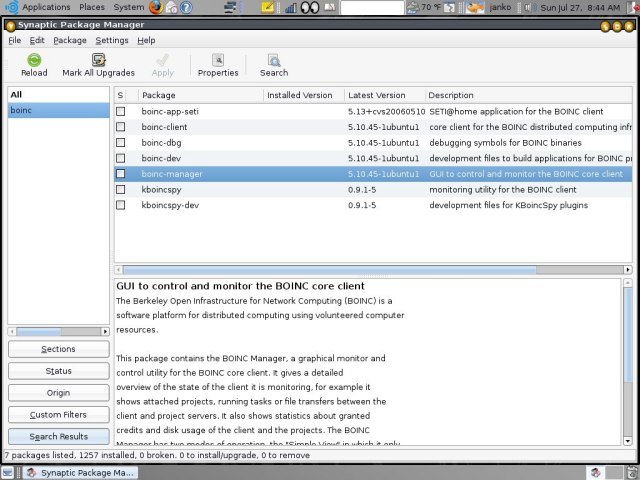Click the volume speaker icon
Viewport: 640px width, 480px height.
click(528, 7)
